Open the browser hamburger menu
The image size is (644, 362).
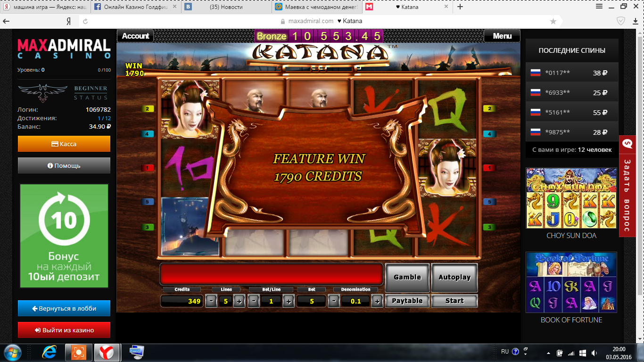pos(599,6)
